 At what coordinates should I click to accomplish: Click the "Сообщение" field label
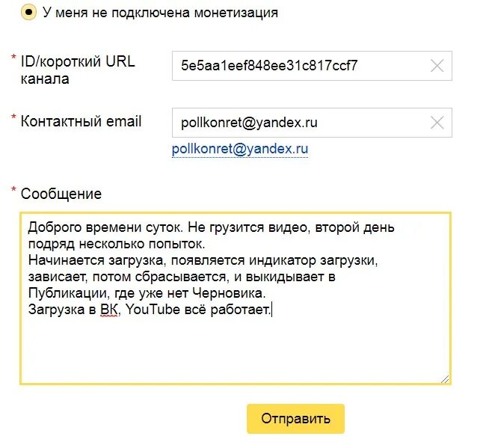point(61,194)
